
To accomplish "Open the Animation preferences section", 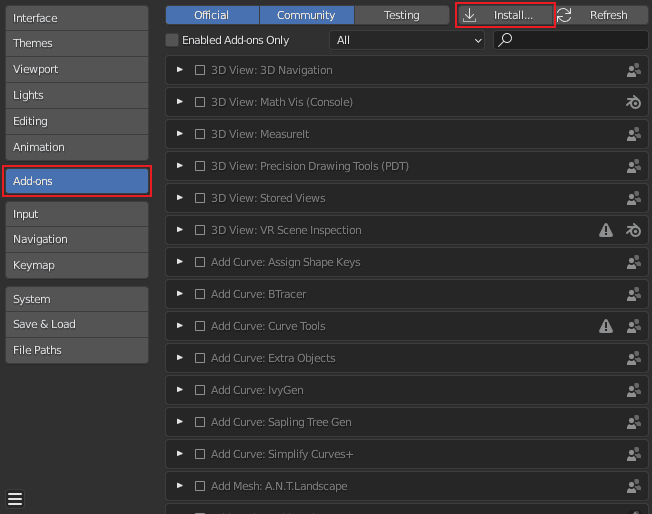I will 77,147.
